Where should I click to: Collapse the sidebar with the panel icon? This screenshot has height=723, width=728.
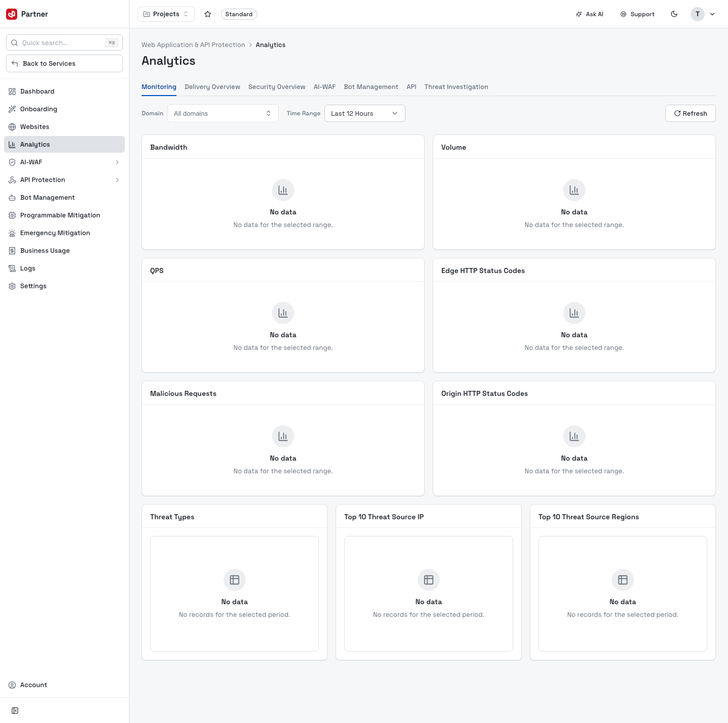click(15, 711)
